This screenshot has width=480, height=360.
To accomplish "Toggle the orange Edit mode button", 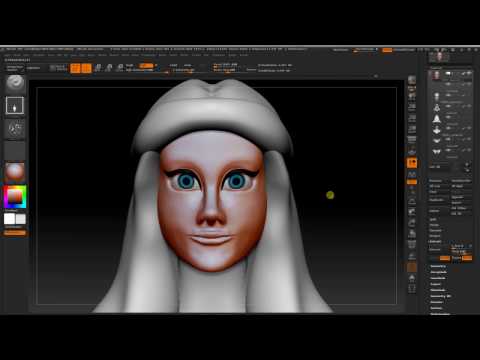I will point(75,68).
